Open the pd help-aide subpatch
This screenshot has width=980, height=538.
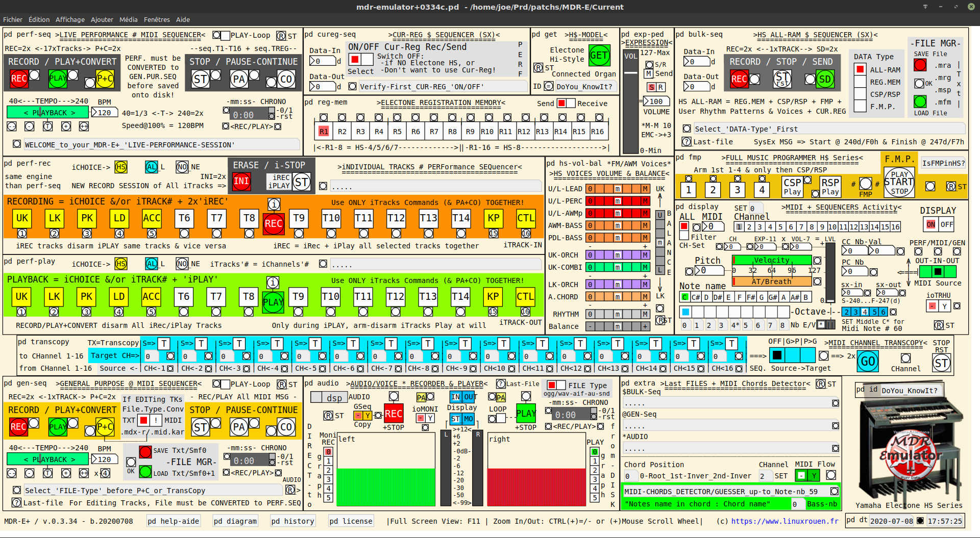click(x=173, y=521)
